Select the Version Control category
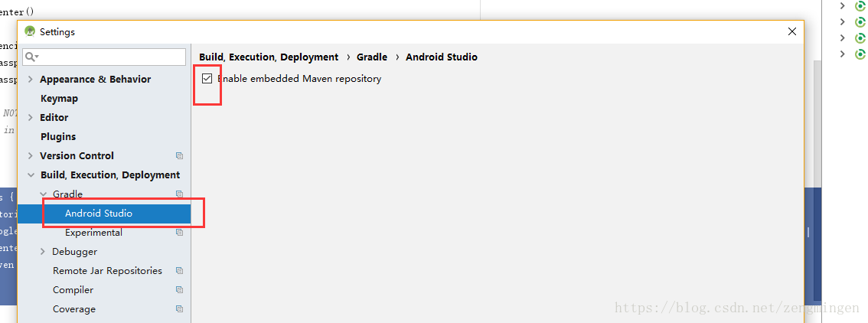This screenshot has height=323, width=868. click(x=77, y=155)
